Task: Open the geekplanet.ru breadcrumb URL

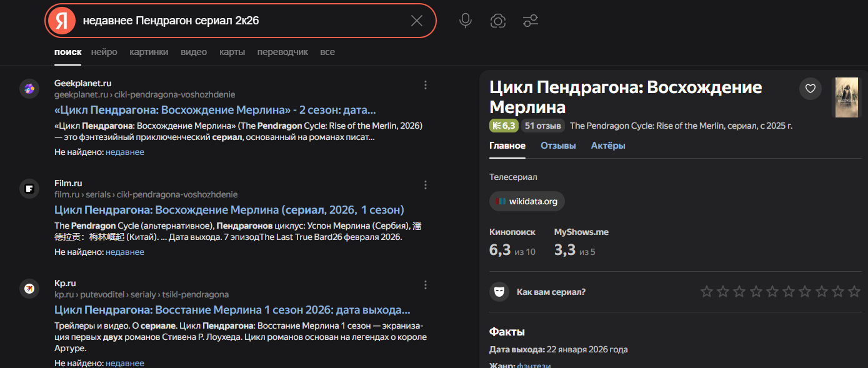Action: click(144, 94)
